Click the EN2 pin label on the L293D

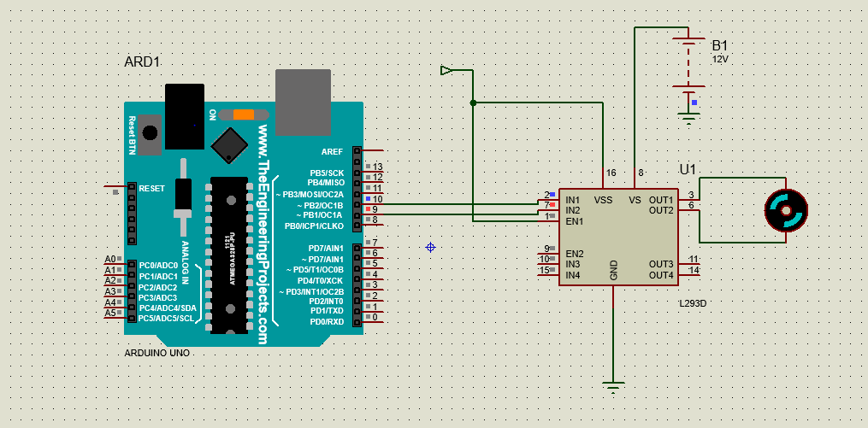point(575,254)
